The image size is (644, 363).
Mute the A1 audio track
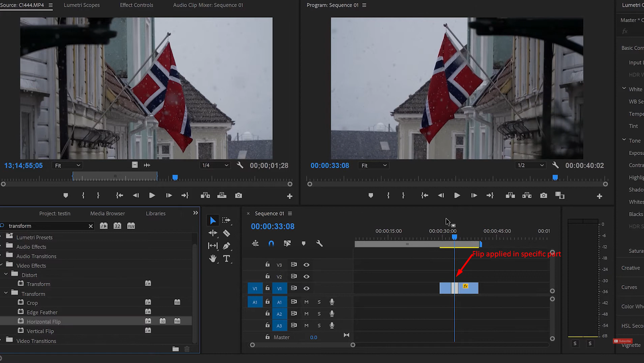307,302
